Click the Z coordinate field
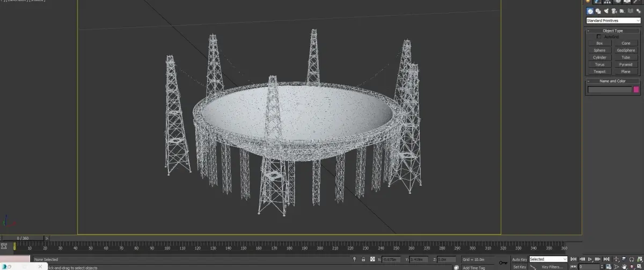This screenshot has width=644, height=270. tap(447, 259)
